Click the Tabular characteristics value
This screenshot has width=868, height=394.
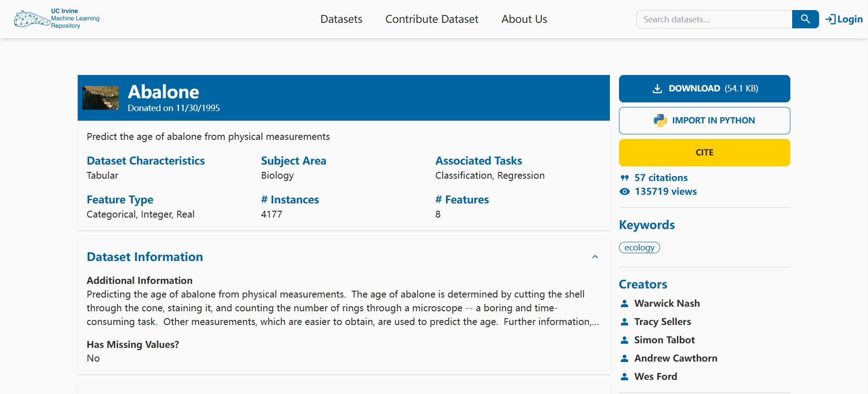(x=102, y=176)
